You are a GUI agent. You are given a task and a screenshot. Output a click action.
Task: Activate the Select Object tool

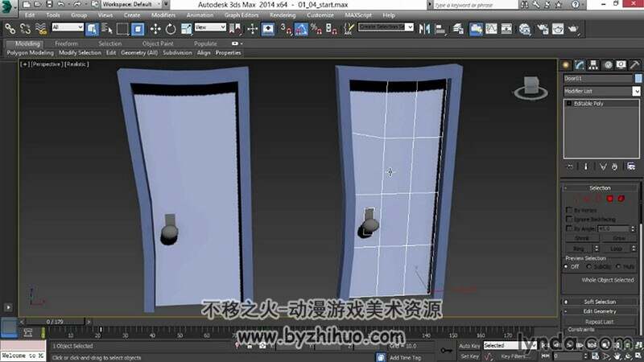pos(92,29)
